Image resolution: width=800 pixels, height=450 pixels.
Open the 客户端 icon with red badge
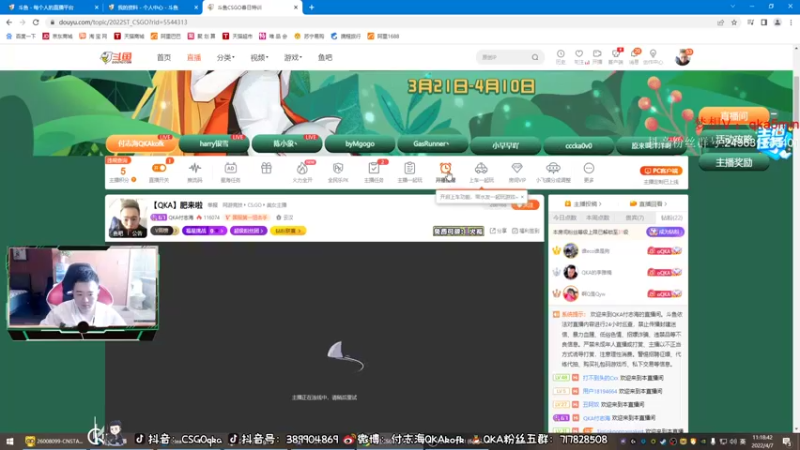pyautogui.click(x=616, y=54)
